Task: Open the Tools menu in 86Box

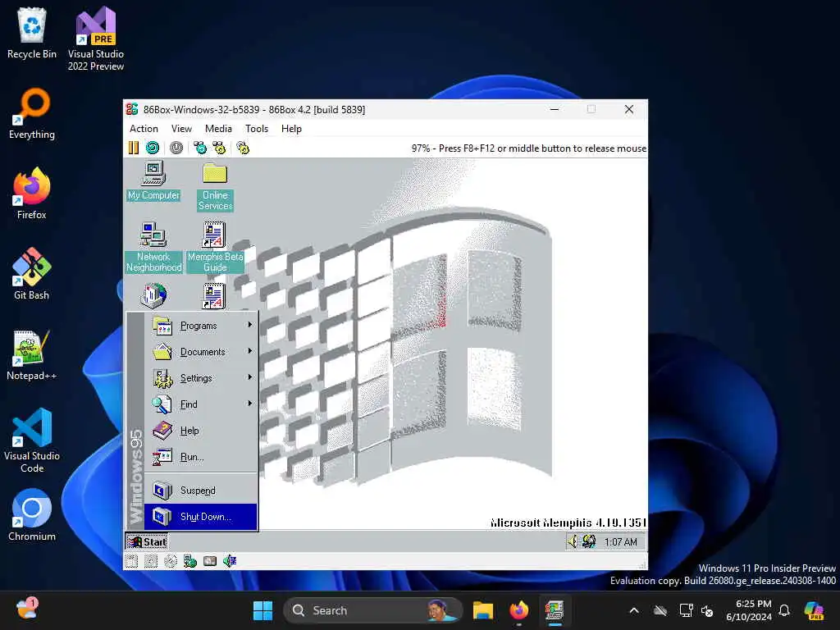Action: pyautogui.click(x=257, y=129)
